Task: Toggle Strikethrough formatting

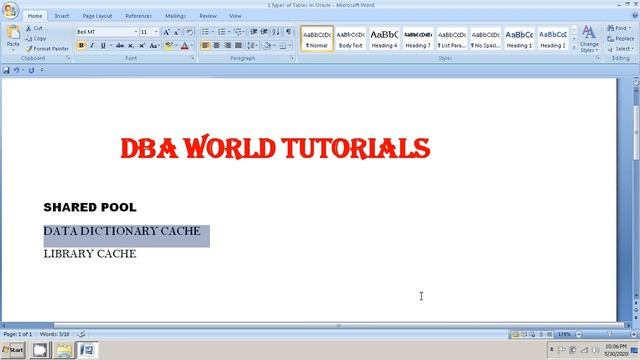Action: (120, 46)
